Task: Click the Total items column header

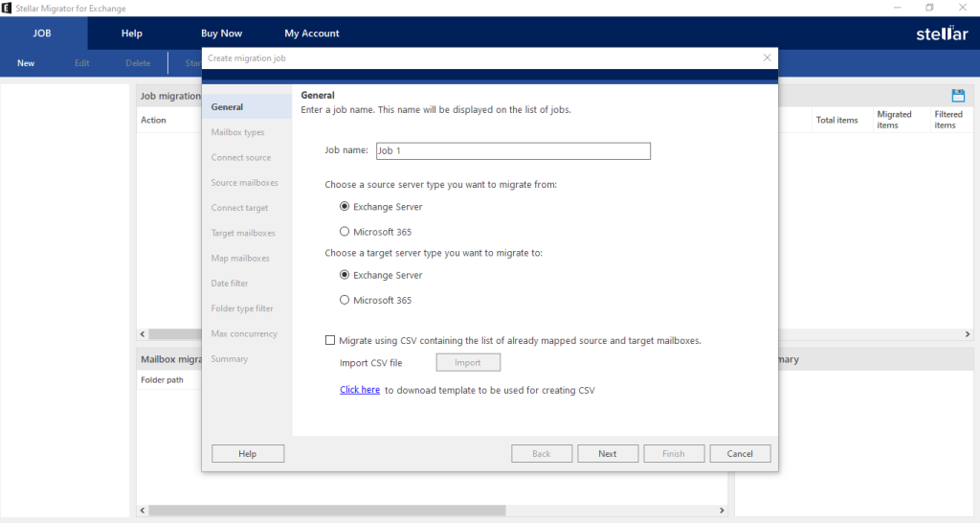Action: [836, 120]
